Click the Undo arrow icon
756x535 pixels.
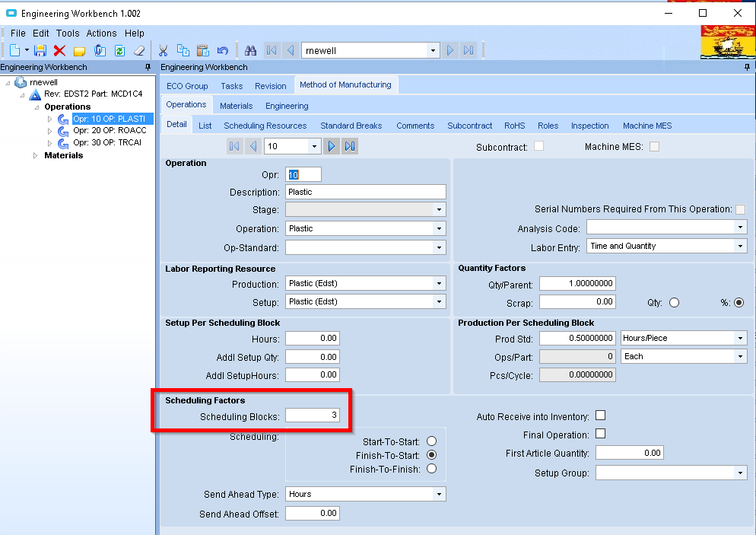click(x=222, y=50)
